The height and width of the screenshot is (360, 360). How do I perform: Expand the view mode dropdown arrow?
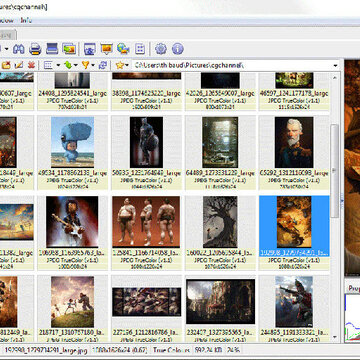tap(58, 65)
